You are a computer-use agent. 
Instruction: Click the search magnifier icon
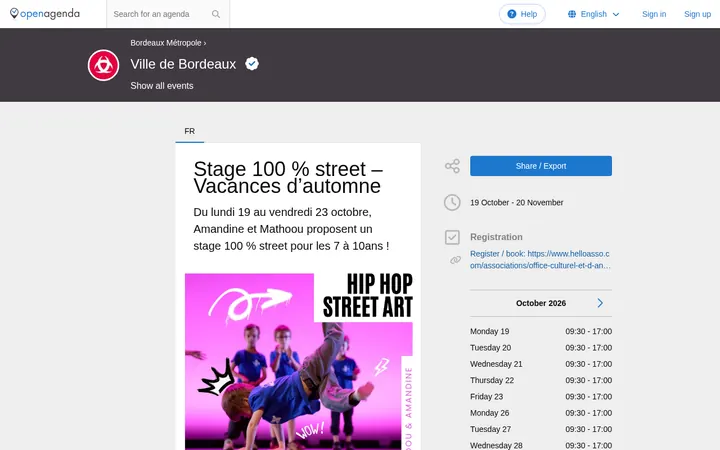(x=215, y=14)
